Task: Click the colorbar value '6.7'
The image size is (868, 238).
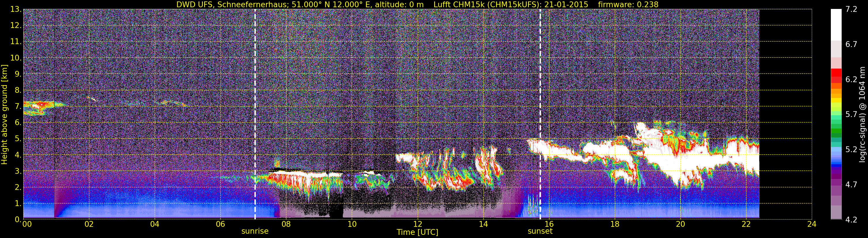Action: tap(851, 44)
